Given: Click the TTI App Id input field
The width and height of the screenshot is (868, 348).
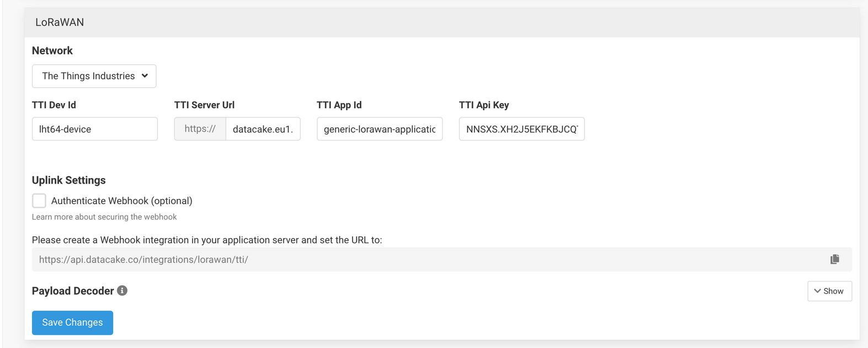Looking at the screenshot, I should coord(380,129).
